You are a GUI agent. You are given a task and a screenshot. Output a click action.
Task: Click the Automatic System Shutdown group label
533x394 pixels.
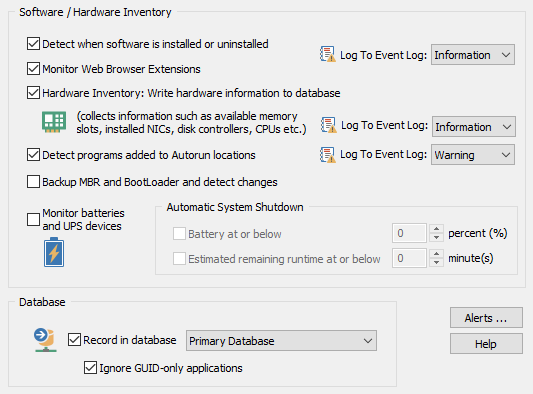coord(235,207)
